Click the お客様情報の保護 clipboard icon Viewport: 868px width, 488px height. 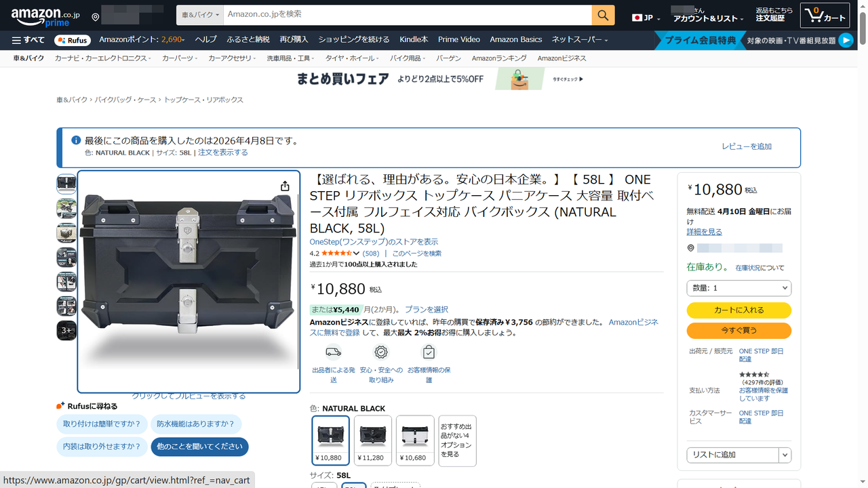[x=429, y=352]
